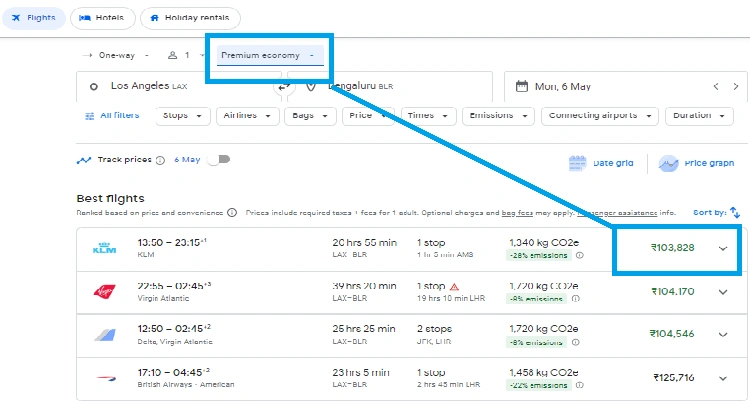Open the Sort by menu
Image resolution: width=750 pixels, height=401 pixels.
click(x=717, y=212)
